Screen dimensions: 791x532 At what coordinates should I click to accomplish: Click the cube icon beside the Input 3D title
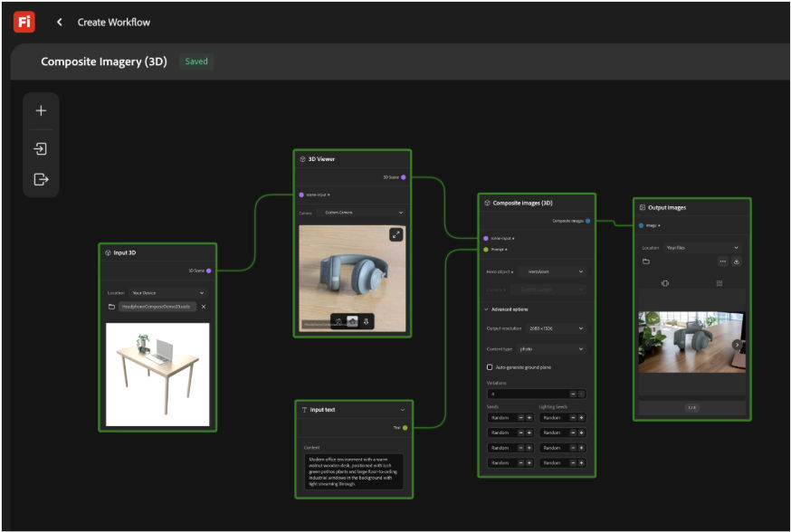pos(108,252)
